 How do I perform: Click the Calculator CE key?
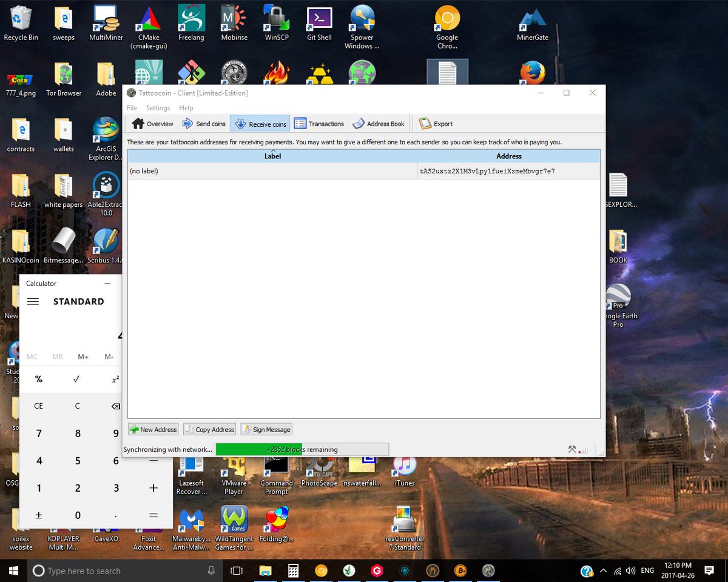click(39, 406)
